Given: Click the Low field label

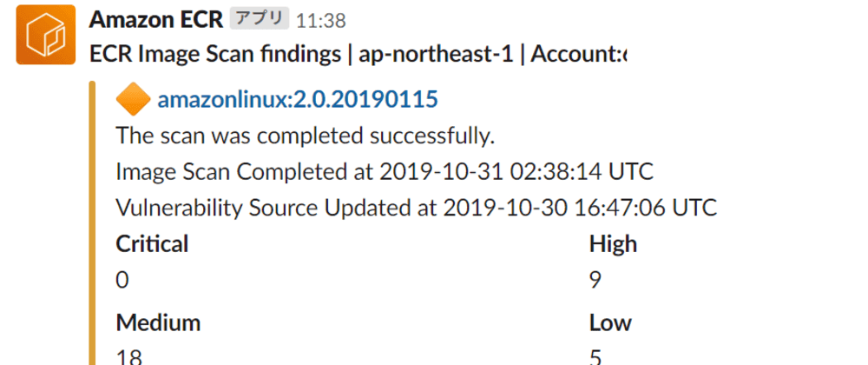Looking at the screenshot, I should tap(610, 323).
